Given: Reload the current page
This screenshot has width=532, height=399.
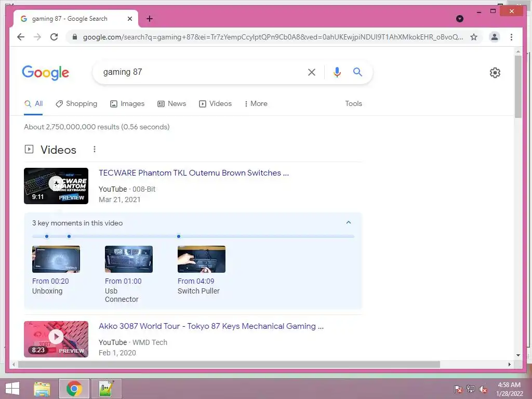Looking at the screenshot, I should [x=54, y=37].
